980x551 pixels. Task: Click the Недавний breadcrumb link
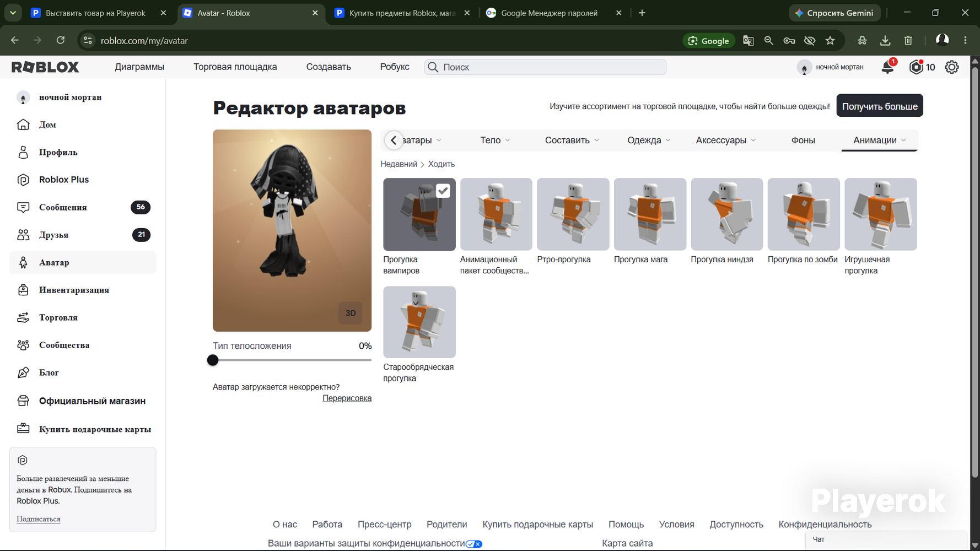[399, 164]
